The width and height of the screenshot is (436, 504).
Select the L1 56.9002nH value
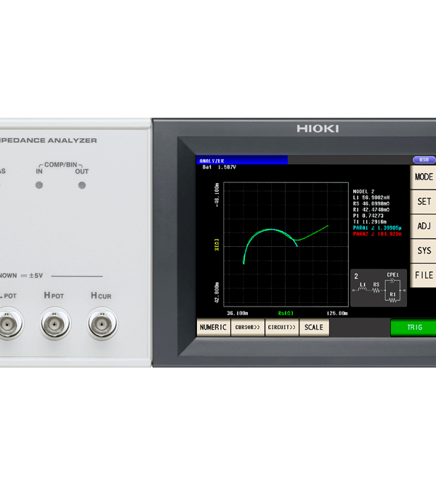click(x=371, y=198)
